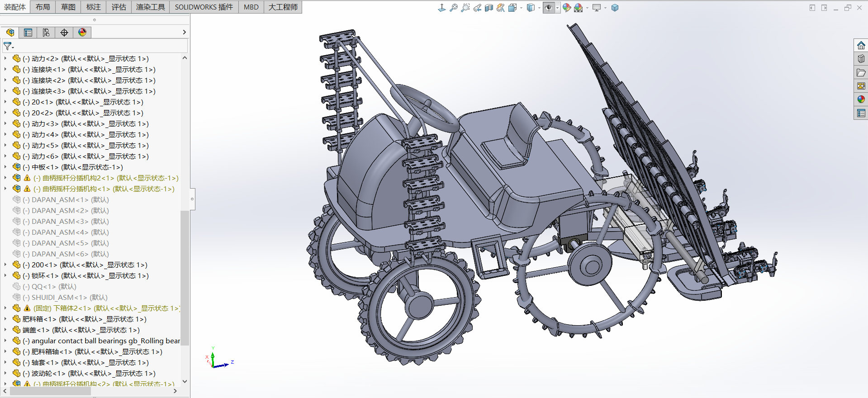Click the feature tree scroll-up arrow
This screenshot has width=868, height=398.
[x=185, y=58]
